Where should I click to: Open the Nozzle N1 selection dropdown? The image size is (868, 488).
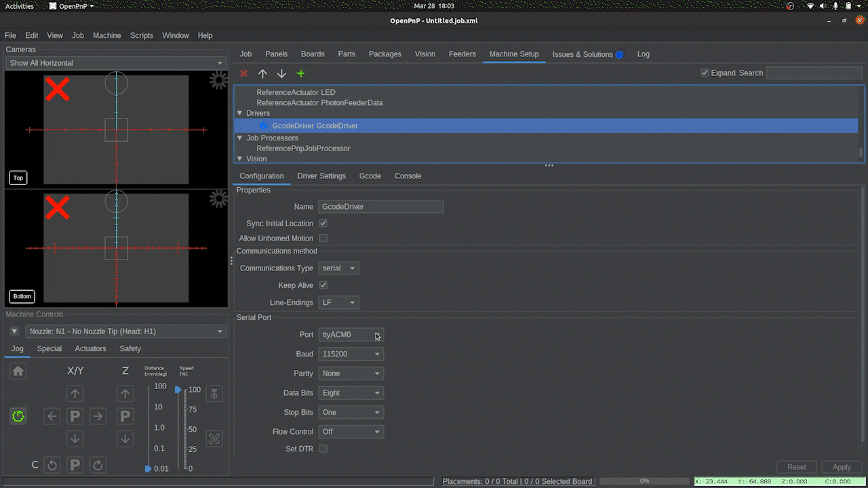coord(125,331)
